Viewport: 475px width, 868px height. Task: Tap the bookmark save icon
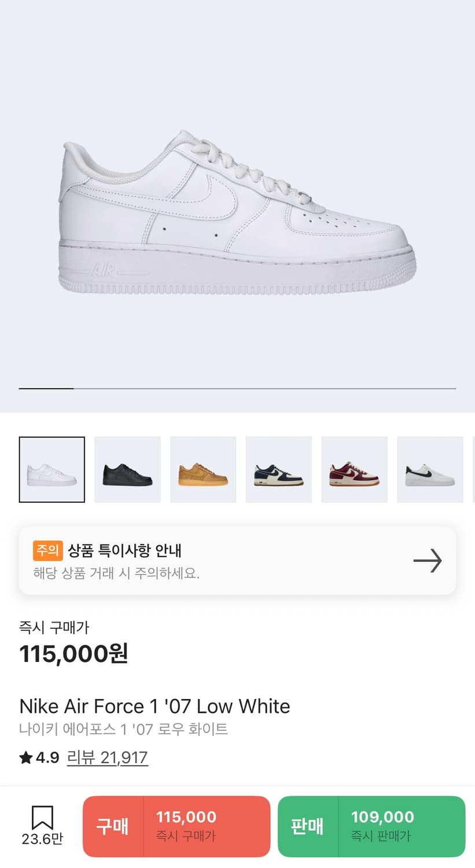(42, 817)
